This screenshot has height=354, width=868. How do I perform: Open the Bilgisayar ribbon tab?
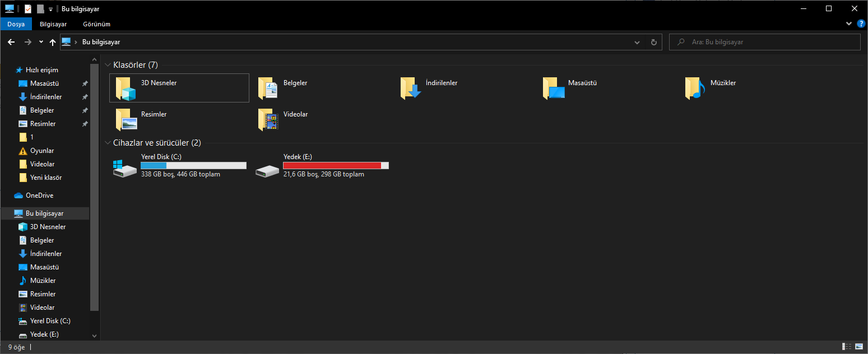tap(53, 24)
